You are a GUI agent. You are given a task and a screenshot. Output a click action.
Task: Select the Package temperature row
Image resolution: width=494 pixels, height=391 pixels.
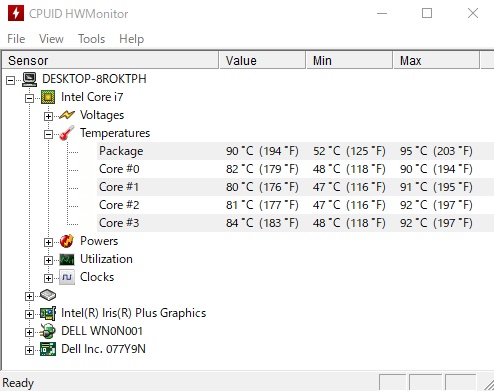tap(296, 151)
